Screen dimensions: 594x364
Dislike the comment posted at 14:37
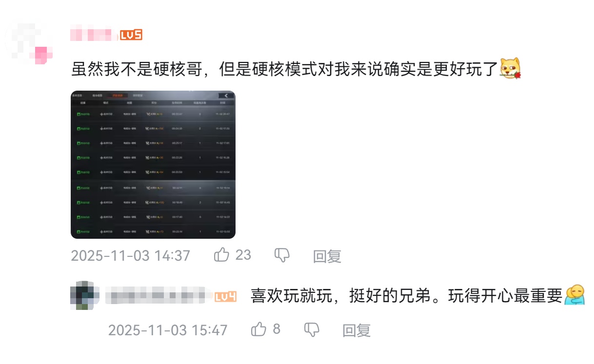click(282, 255)
